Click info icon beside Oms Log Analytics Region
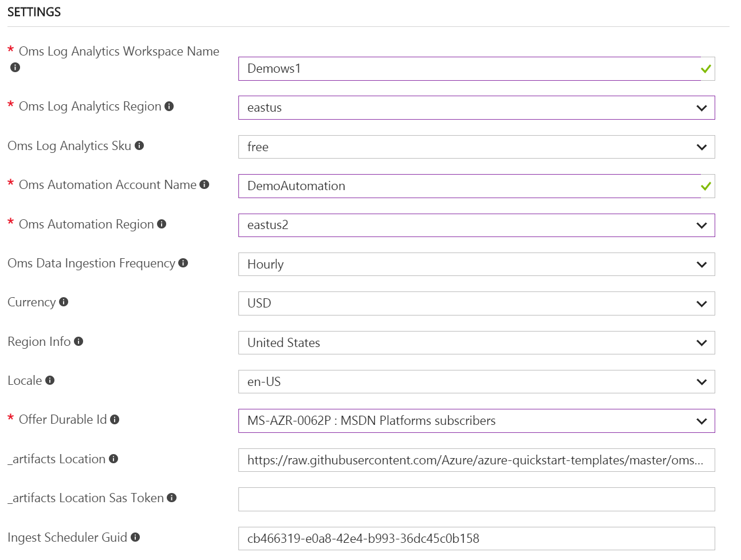The height and width of the screenshot is (560, 741). 169,106
